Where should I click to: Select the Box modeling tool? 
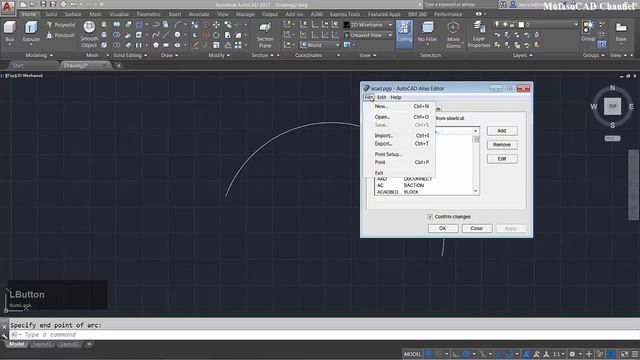[10, 32]
